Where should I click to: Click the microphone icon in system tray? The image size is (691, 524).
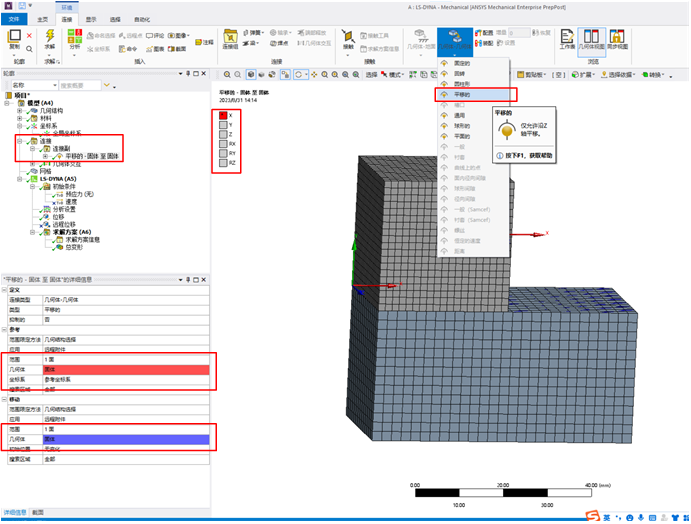tap(641, 518)
